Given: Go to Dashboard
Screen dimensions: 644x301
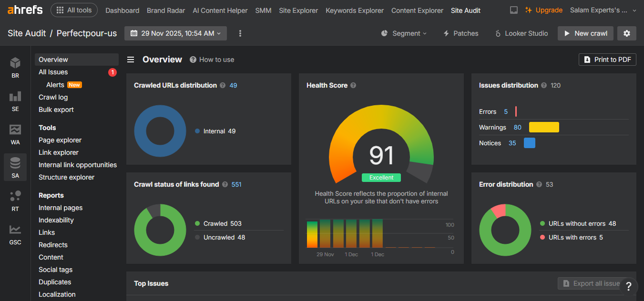Looking at the screenshot, I should pos(123,10).
